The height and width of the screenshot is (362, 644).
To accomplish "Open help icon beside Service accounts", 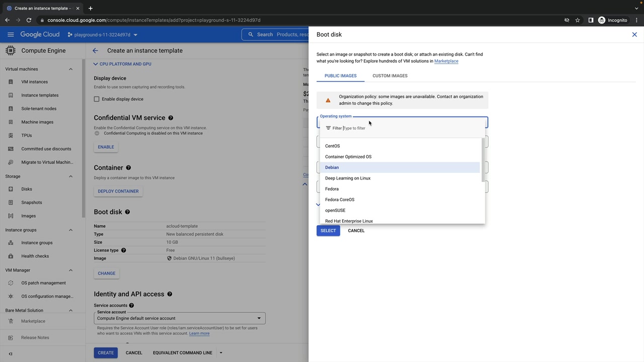I will click(x=131, y=306).
